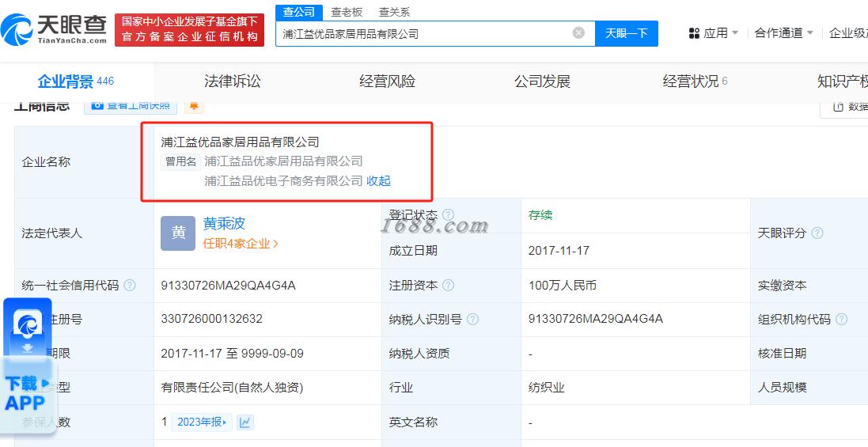Click the 成立日期 label
The image size is (868, 447).
tap(413, 250)
